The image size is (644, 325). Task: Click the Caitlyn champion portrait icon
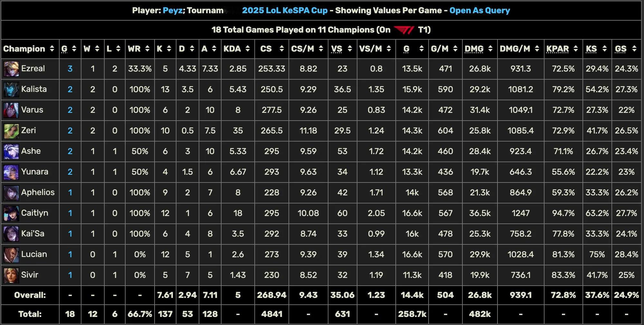11,213
